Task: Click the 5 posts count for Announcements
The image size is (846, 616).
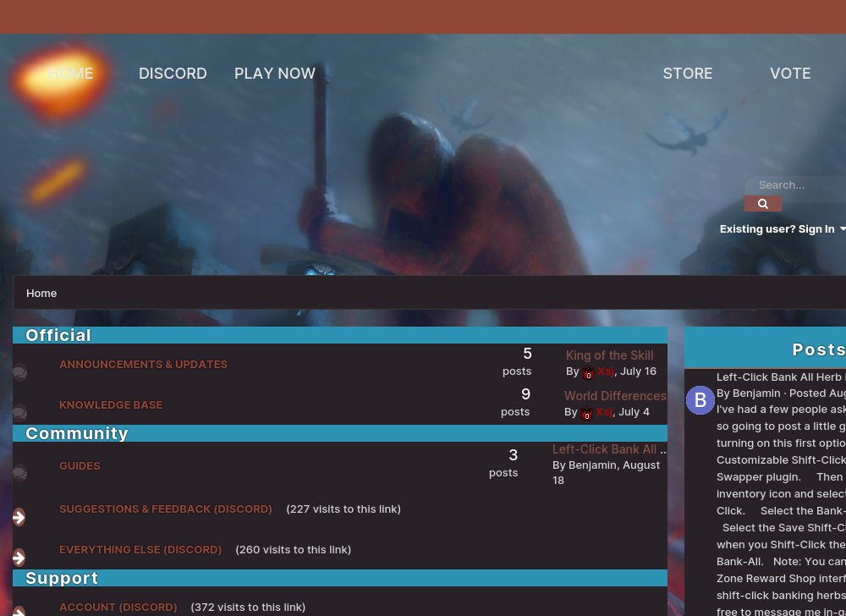Action: click(518, 362)
